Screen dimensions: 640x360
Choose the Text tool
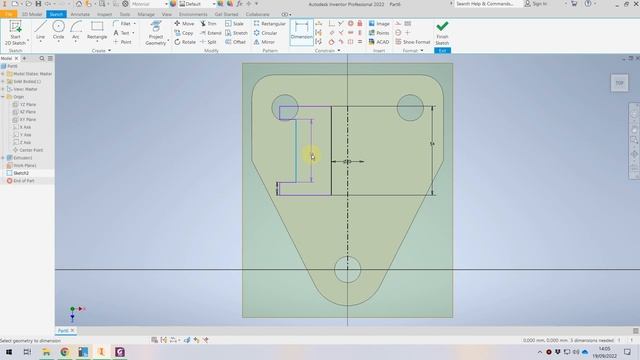pyautogui.click(x=122, y=33)
